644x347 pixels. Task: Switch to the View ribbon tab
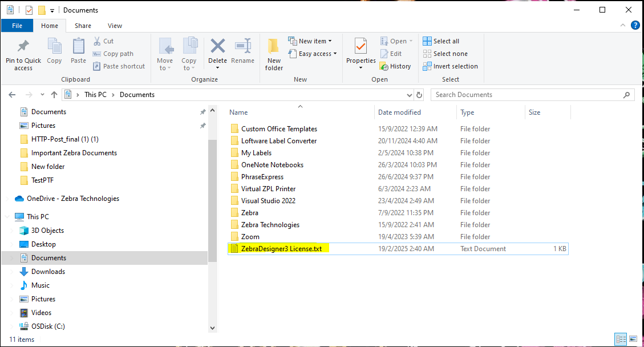click(115, 26)
